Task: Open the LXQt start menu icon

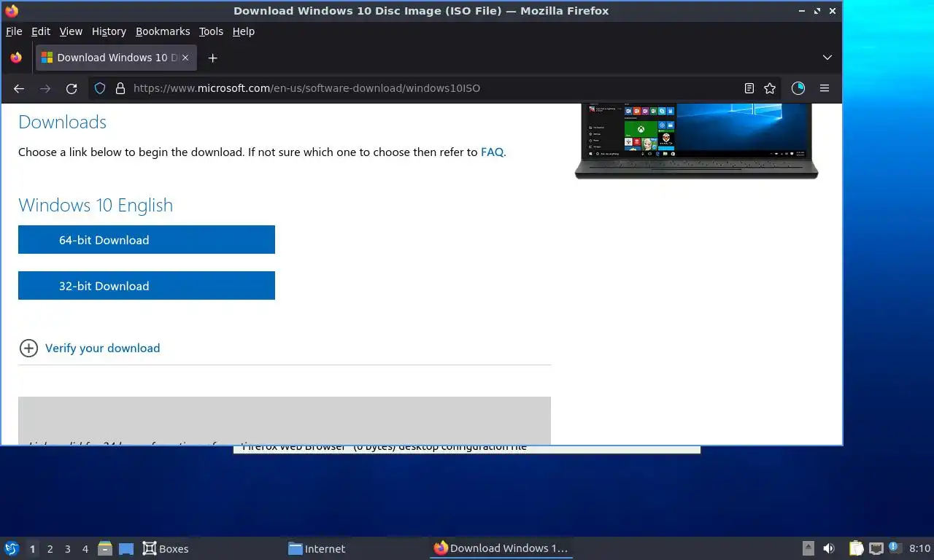Action: coord(12,548)
